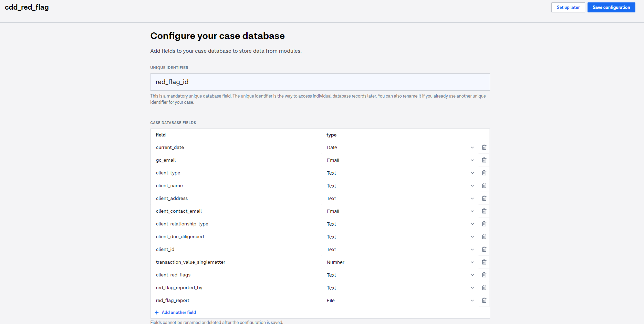The image size is (644, 324).
Task: Edit the client_due_diligenced field name
Action: (236, 236)
